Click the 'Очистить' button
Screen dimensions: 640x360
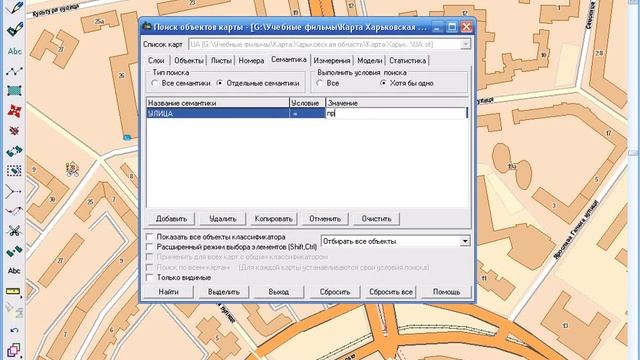tap(376, 219)
